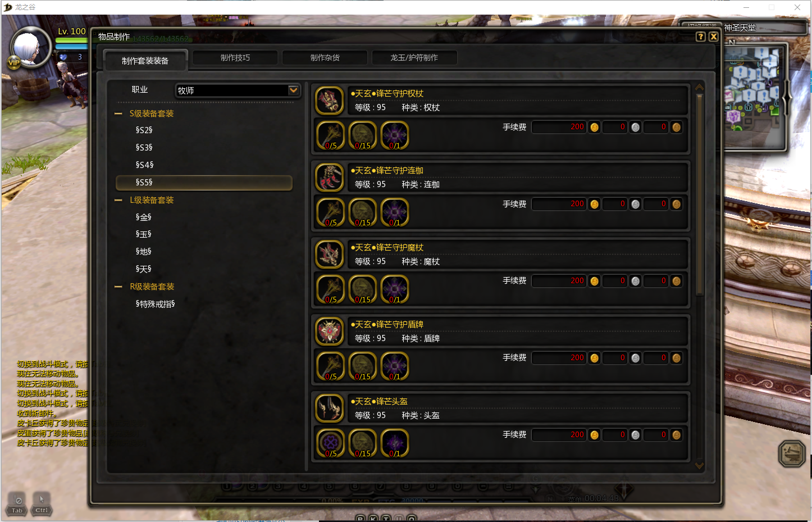Viewport: 812px width, 522px height.
Task: Click the 0/15 material slot under 头盔
Action: coord(363,444)
